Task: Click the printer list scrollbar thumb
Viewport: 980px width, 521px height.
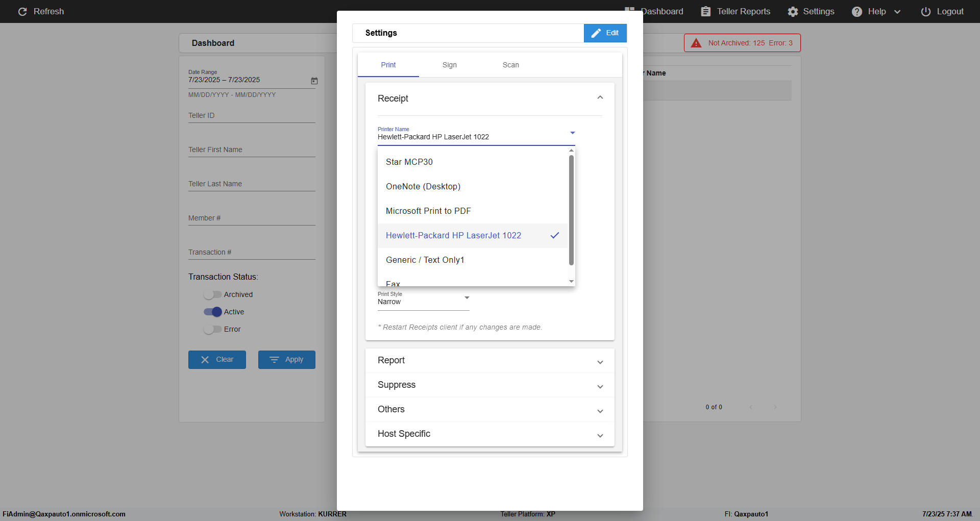Action: (x=571, y=210)
